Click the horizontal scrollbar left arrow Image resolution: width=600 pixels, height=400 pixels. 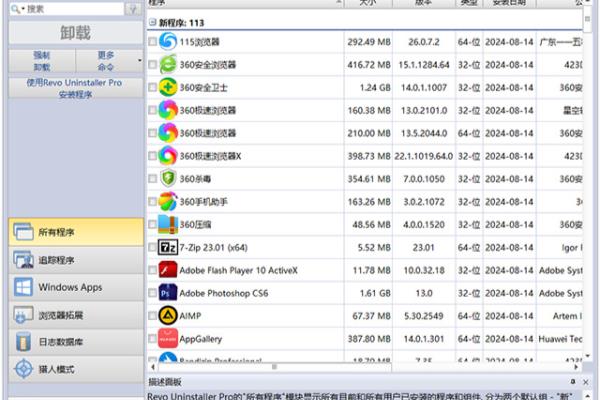(x=153, y=367)
